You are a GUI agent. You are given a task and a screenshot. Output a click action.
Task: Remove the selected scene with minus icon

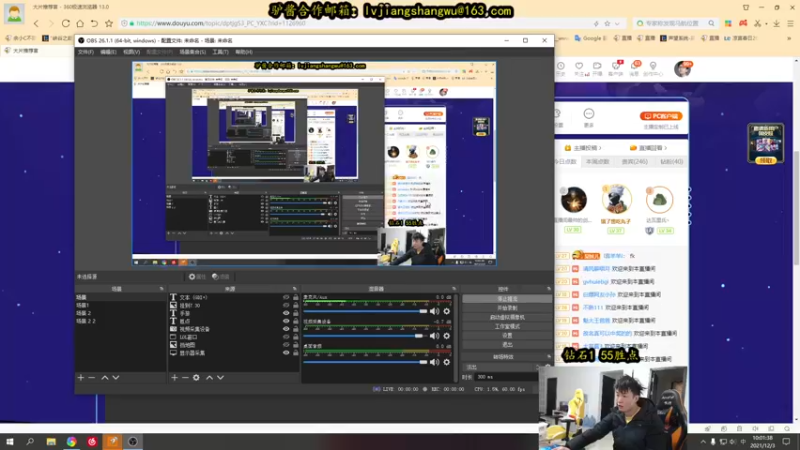click(92, 378)
